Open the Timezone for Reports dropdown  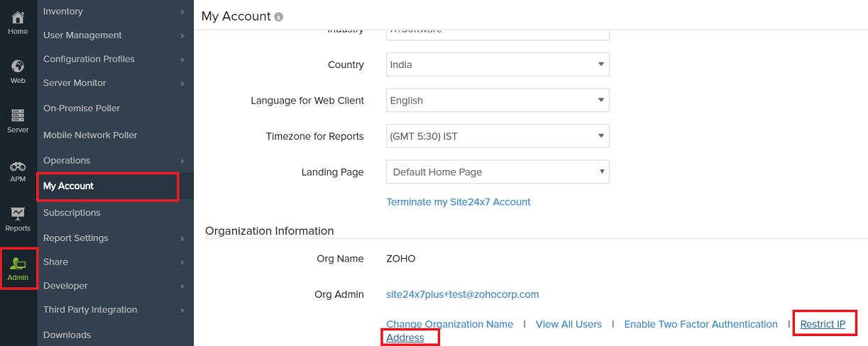[x=498, y=136]
